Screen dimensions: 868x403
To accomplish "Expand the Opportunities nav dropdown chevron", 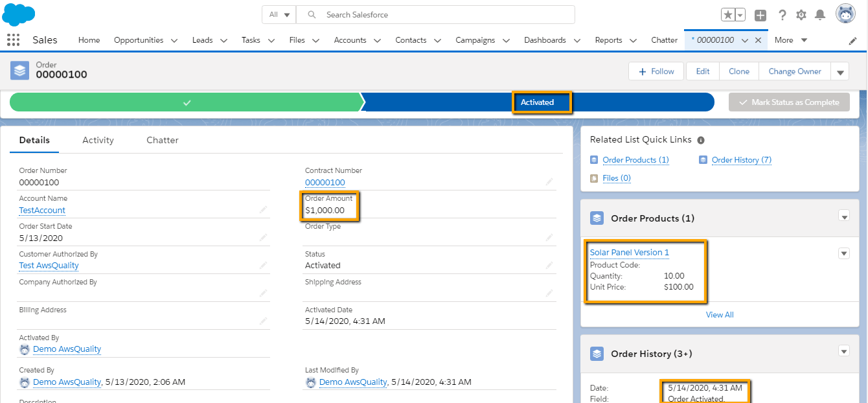I will pyautogui.click(x=174, y=40).
